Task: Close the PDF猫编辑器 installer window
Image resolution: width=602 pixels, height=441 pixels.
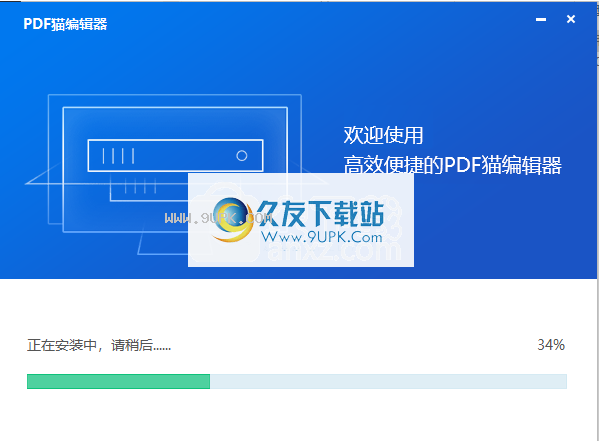Action: pos(571,19)
